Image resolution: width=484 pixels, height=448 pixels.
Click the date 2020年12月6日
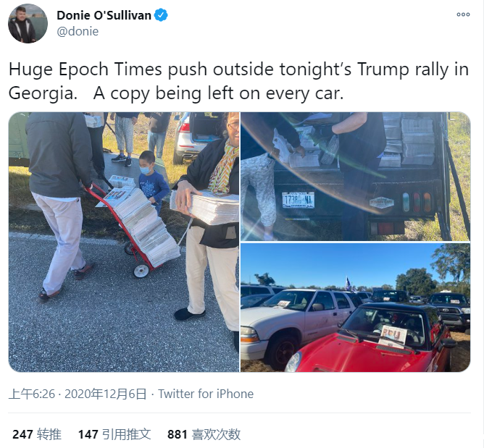pos(105,394)
